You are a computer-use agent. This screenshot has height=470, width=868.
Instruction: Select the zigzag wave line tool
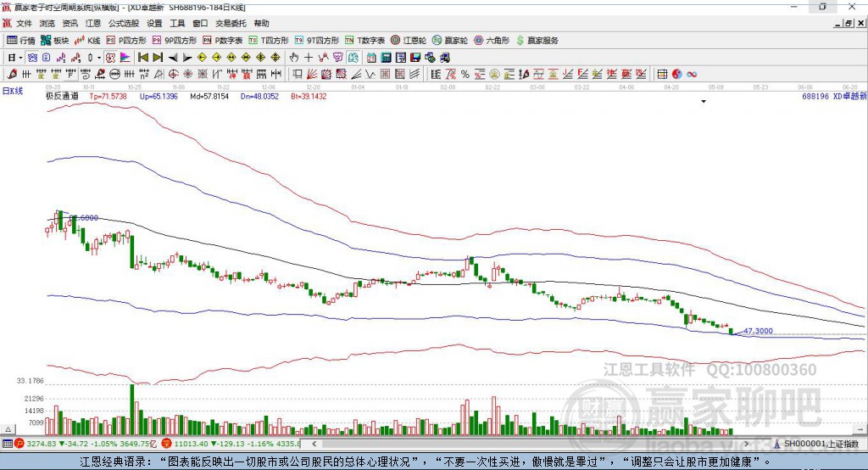[x=370, y=75]
